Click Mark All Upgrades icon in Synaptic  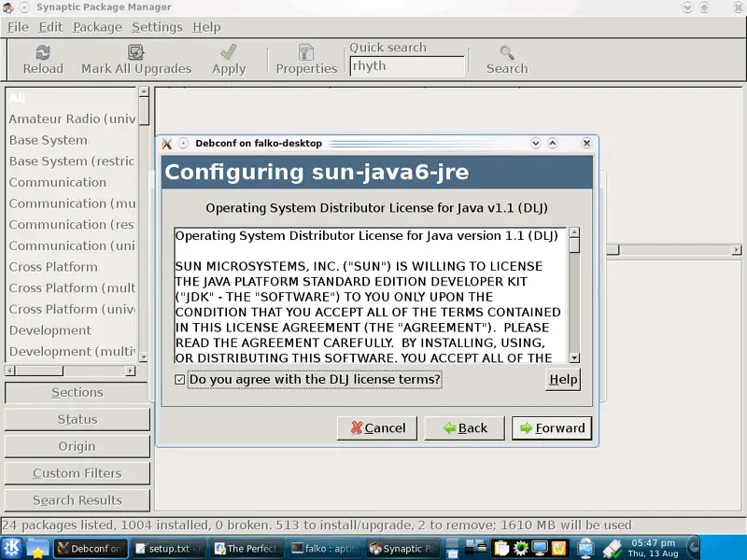pyautogui.click(x=135, y=52)
